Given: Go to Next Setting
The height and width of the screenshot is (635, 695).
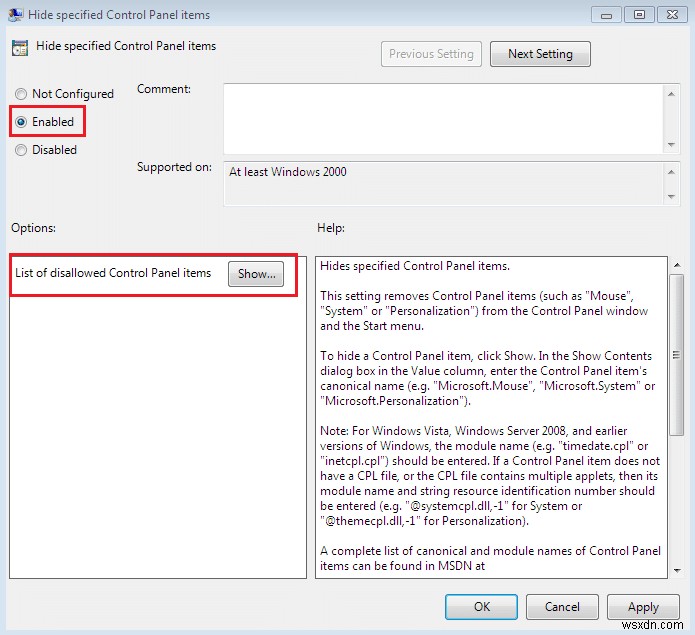Looking at the screenshot, I should (540, 54).
